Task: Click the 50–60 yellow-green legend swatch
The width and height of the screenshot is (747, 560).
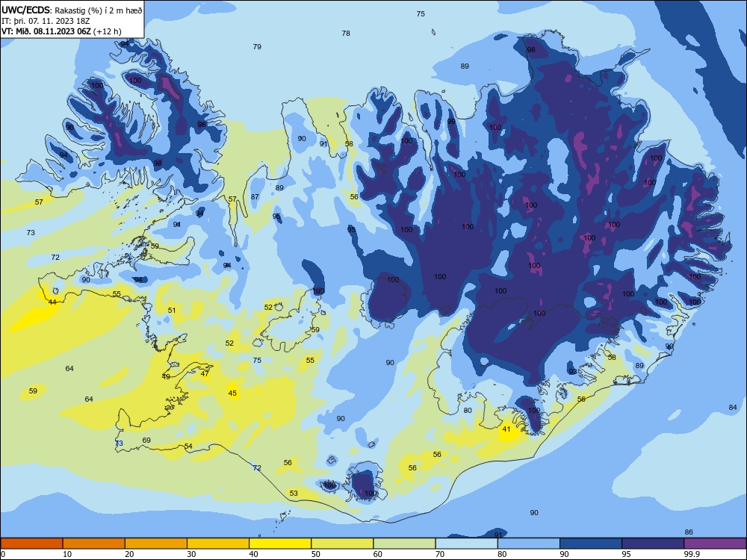Action: (342, 544)
